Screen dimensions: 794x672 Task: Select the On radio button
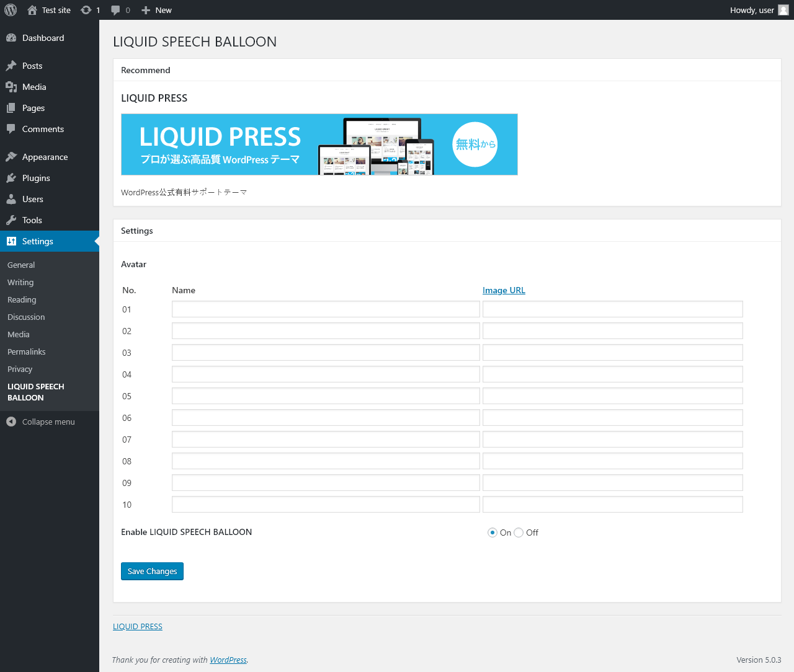pos(493,533)
